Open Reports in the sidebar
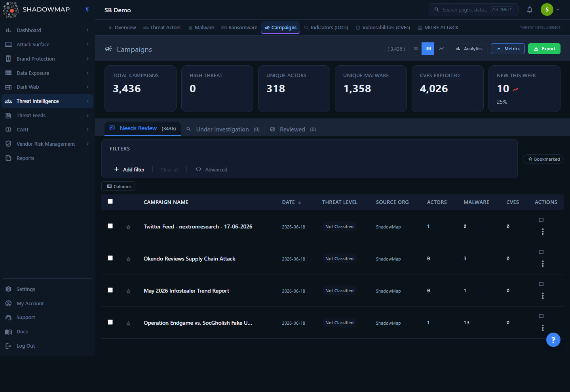This screenshot has height=392, width=570. (x=47, y=158)
